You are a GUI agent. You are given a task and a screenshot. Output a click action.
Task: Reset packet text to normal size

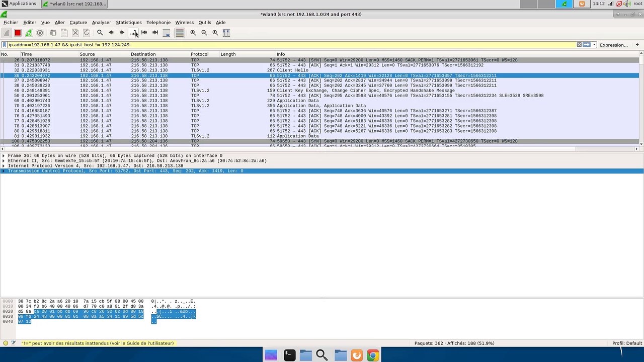(x=215, y=33)
